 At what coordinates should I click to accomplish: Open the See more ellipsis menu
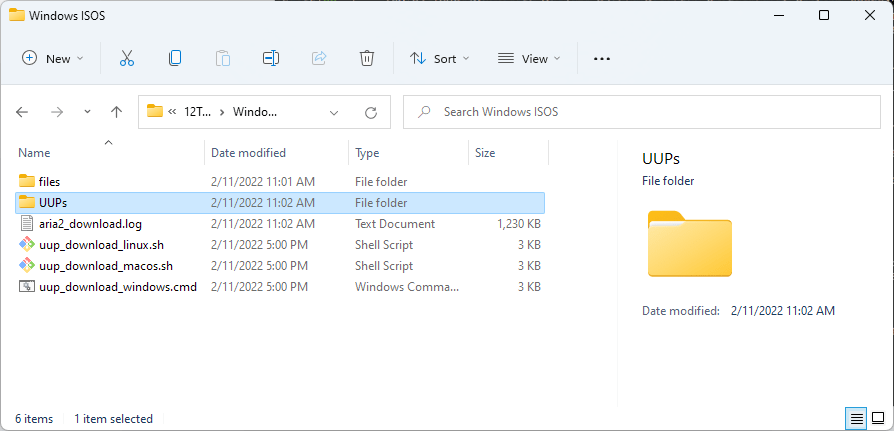point(601,59)
